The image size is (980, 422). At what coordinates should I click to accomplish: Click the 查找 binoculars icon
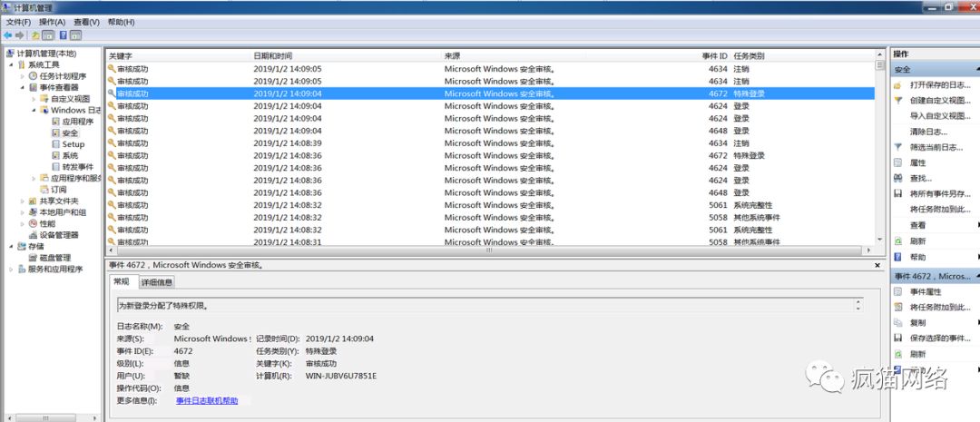click(898, 178)
